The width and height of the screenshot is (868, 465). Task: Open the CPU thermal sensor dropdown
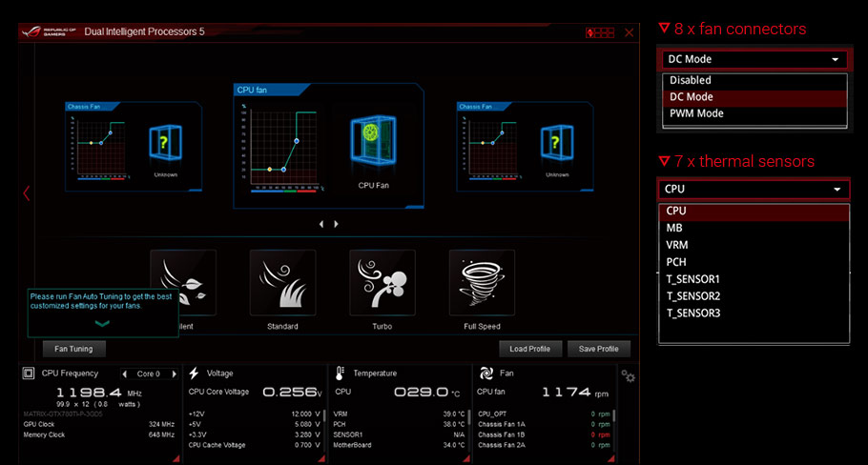point(754,189)
